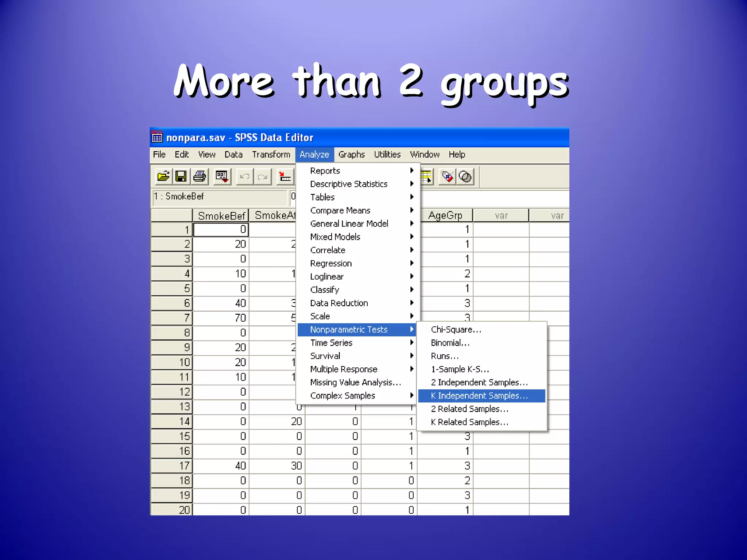
Task: Select row 7 header
Action: (x=171, y=318)
